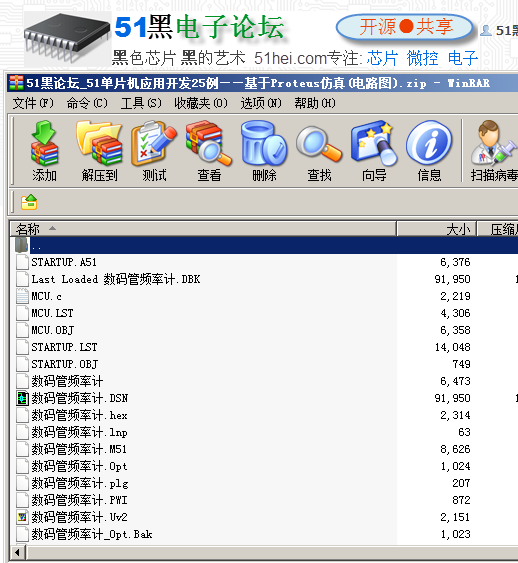Click the size value 14,048
Viewport: 518px width, 563px height.
[453, 347]
